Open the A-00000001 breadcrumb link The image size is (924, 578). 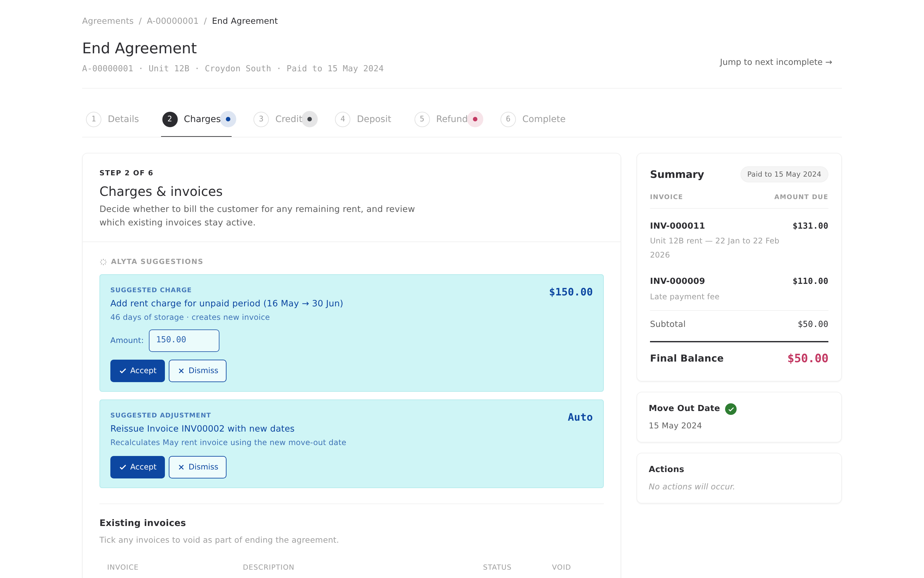pyautogui.click(x=173, y=21)
